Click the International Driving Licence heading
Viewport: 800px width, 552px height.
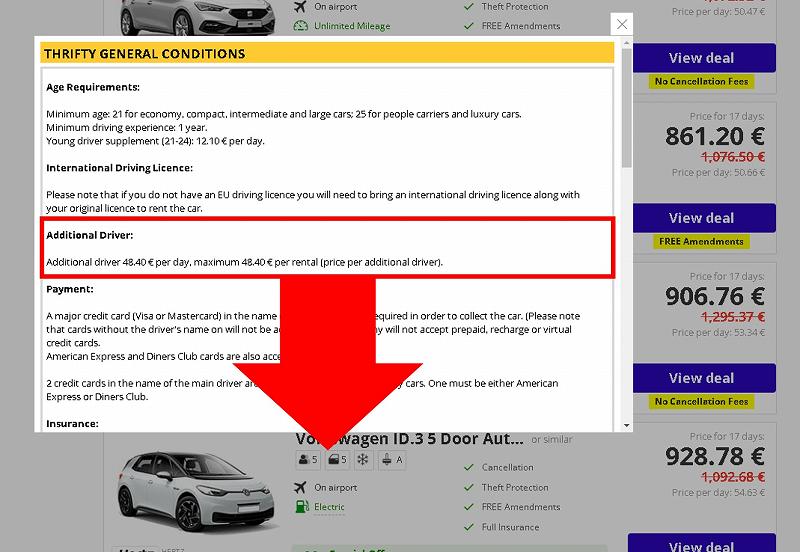(119, 168)
